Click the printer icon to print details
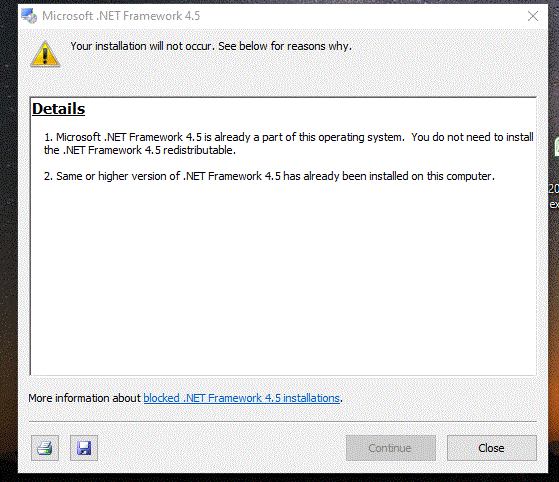 pos(45,448)
